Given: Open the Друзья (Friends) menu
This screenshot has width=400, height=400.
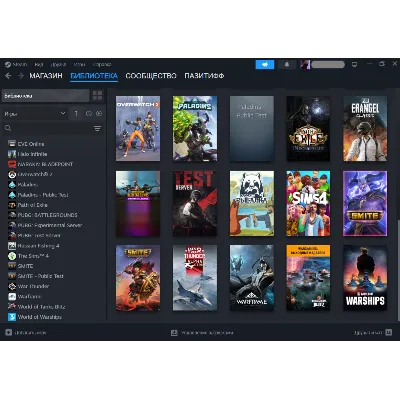Looking at the screenshot, I should pyautogui.click(x=58, y=64).
